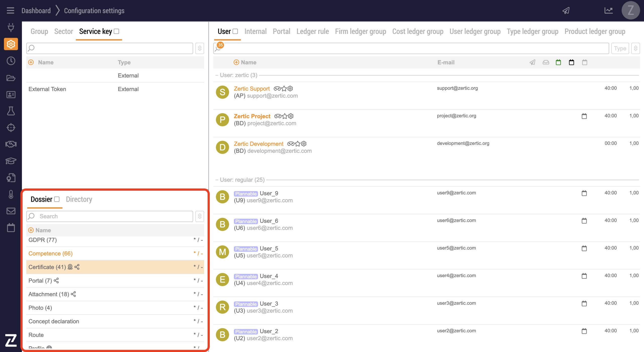Toggle the User tab checkbox
This screenshot has width=644, height=352.
point(235,31)
